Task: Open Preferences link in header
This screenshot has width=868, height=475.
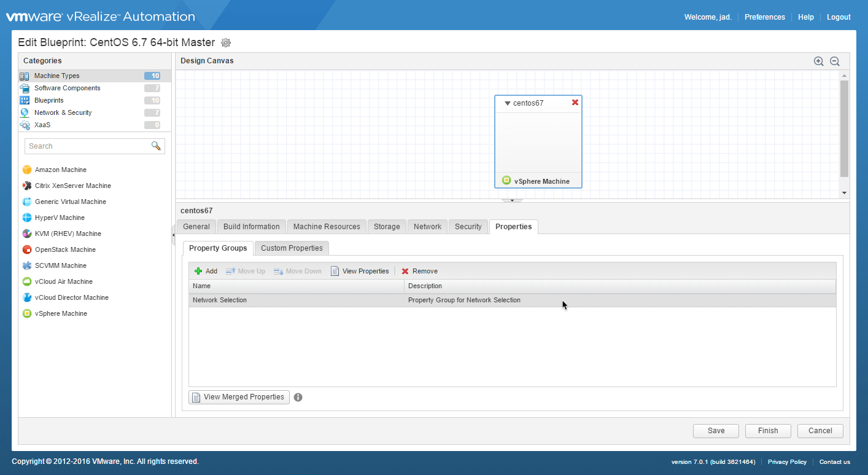Action: pos(765,17)
